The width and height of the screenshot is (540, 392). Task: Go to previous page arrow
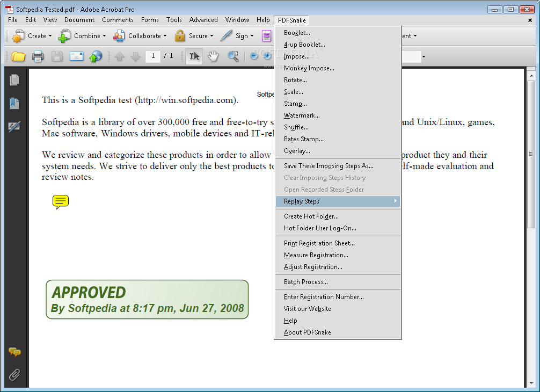point(120,56)
